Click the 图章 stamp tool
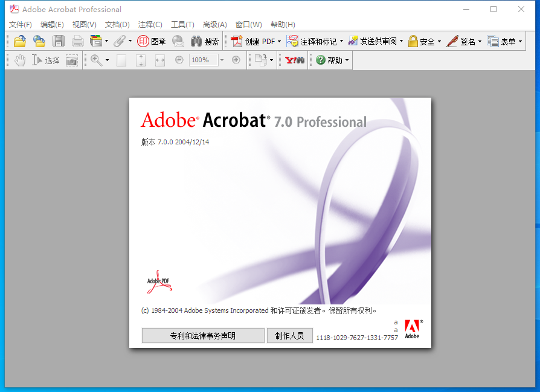This screenshot has height=392, width=540. click(x=152, y=41)
